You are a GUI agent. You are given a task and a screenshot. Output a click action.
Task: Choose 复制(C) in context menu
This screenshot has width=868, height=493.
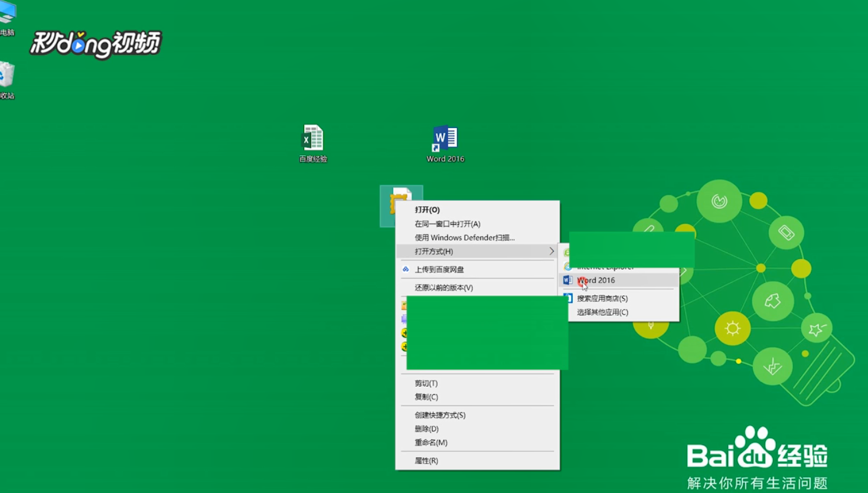point(477,397)
